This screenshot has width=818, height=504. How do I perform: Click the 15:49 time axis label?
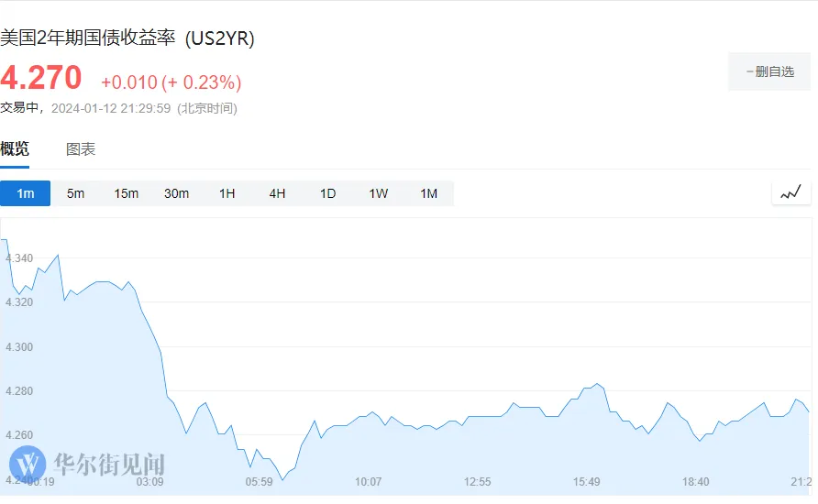click(x=587, y=482)
